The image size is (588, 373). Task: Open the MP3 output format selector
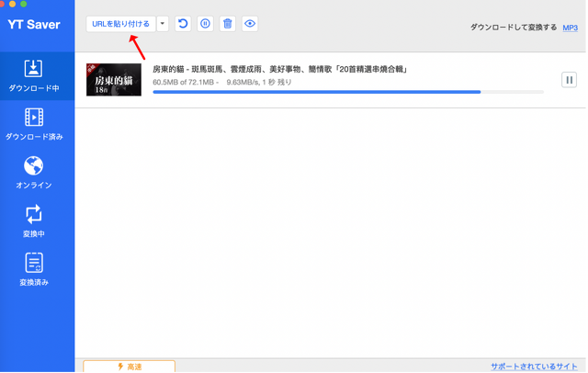coord(570,28)
